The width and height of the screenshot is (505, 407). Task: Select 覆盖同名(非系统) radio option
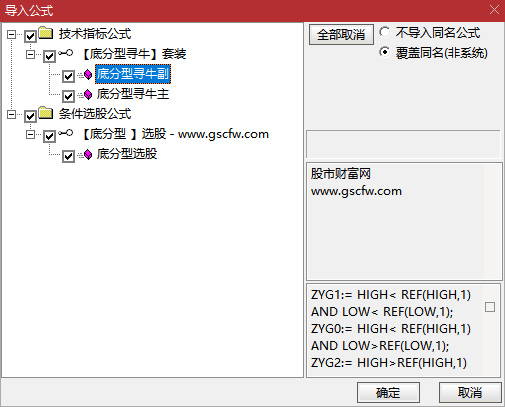pos(384,52)
